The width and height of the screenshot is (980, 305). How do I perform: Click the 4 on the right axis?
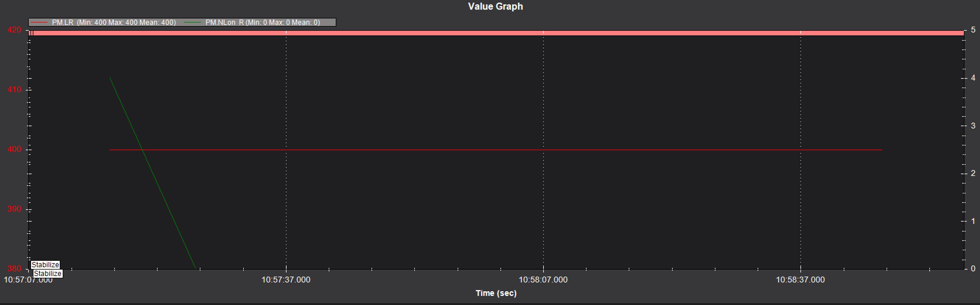point(973,78)
